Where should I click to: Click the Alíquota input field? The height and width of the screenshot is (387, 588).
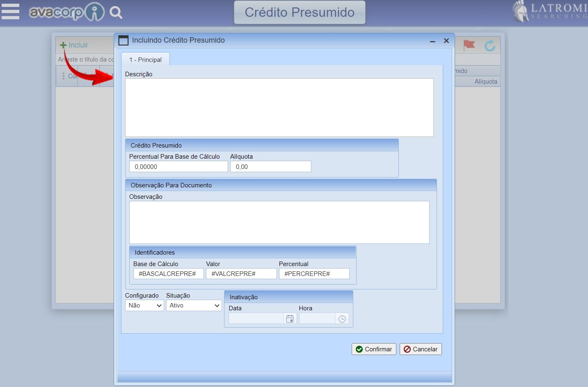pos(270,166)
